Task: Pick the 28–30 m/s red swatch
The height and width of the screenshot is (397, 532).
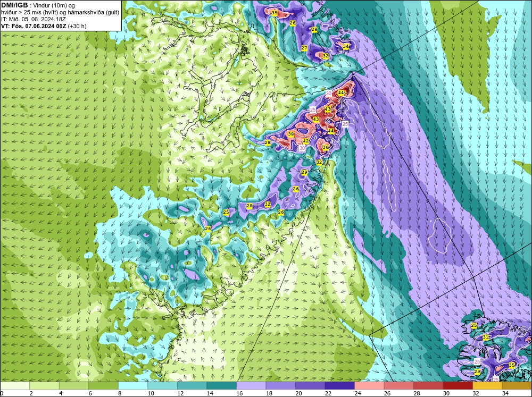Action: [428, 386]
